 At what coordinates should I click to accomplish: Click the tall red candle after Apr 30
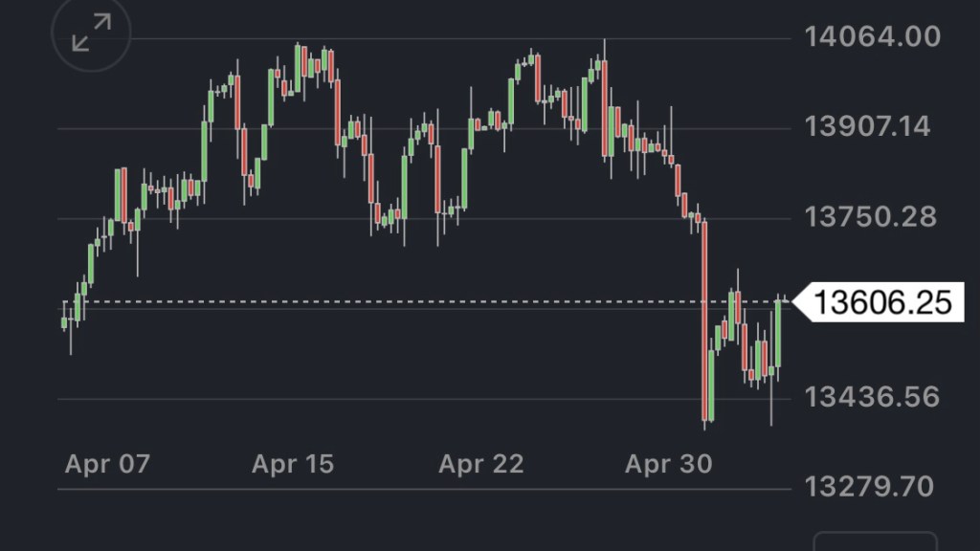[x=705, y=320]
